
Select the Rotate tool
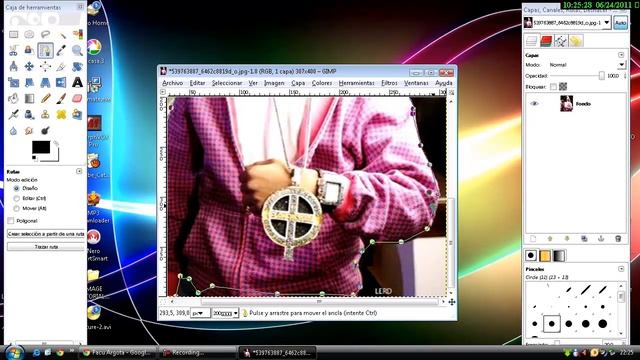coord(77,67)
